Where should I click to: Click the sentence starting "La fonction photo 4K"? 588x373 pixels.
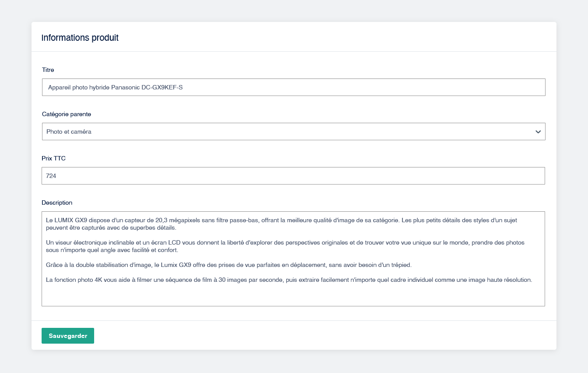[289, 280]
